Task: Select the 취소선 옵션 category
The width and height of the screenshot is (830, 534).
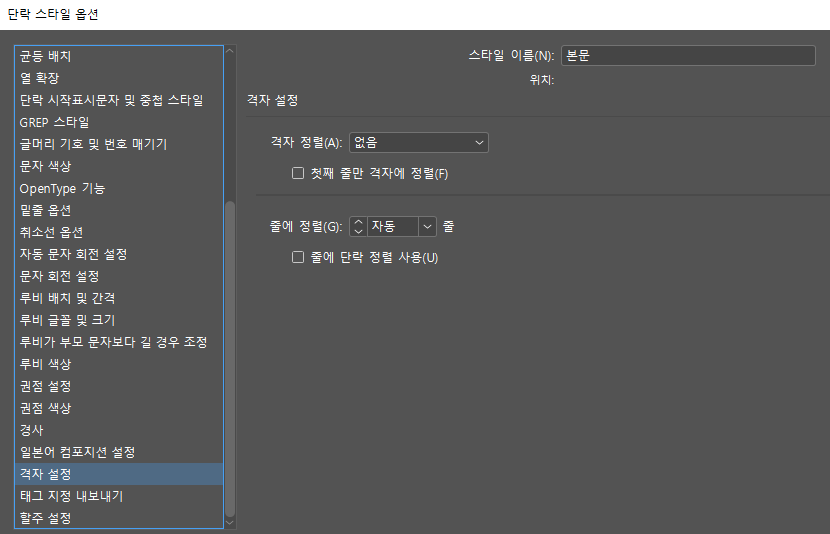Action: click(119, 232)
